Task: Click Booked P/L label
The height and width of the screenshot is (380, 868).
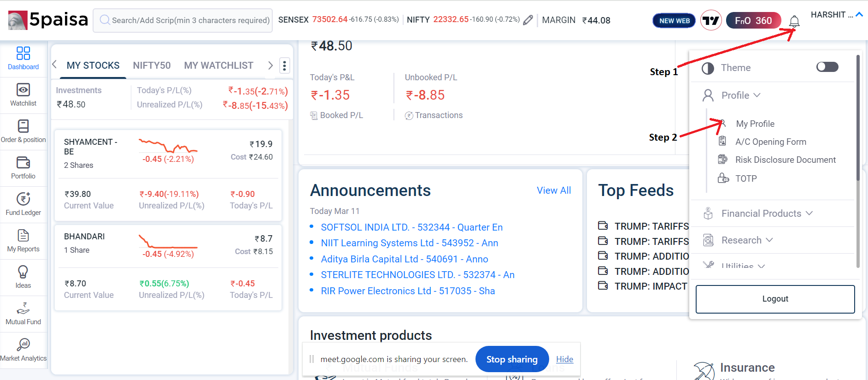Action: coord(341,115)
